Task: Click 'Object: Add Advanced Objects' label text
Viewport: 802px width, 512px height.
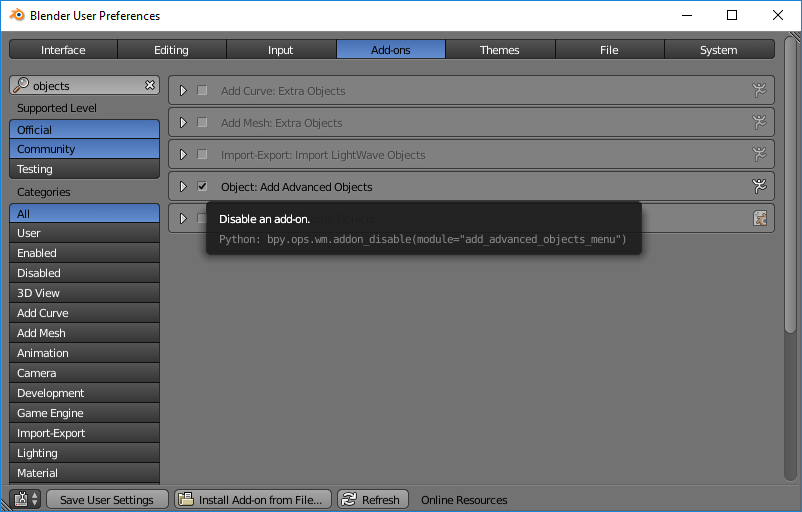Action: [297, 187]
